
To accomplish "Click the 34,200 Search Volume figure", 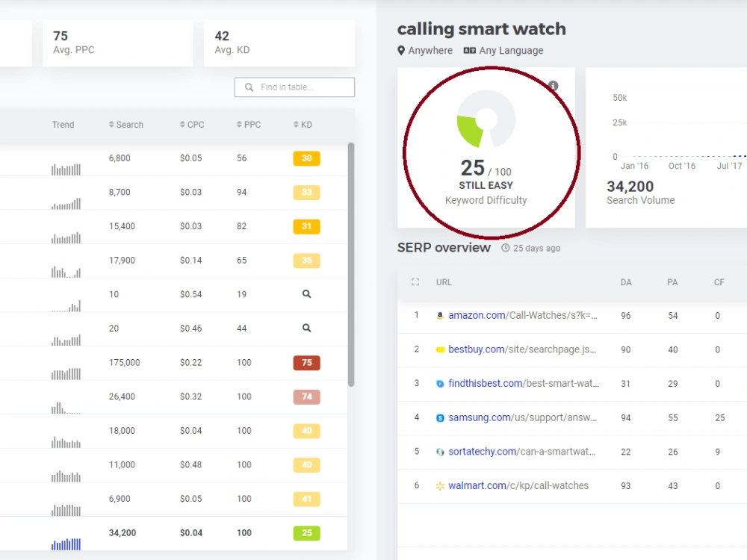I will coord(630,186).
